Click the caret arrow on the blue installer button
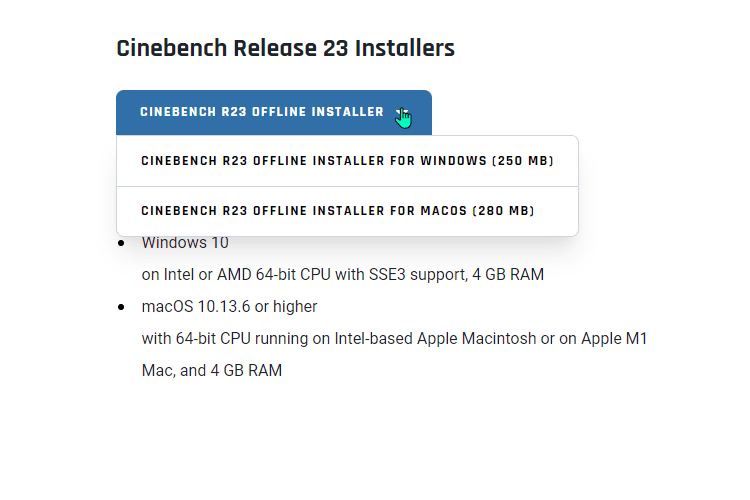The image size is (750, 500). tap(402, 112)
